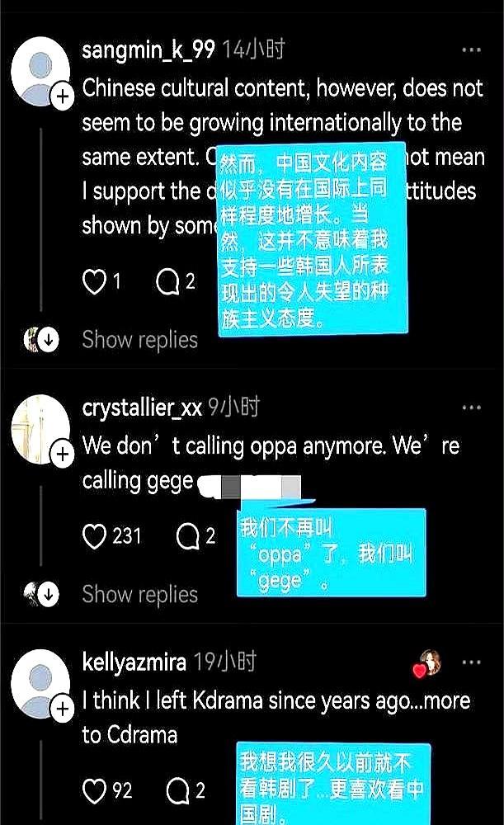504x825 pixels.
Task: Open three-dot menu on kellyazmira's post
Action: 471,662
